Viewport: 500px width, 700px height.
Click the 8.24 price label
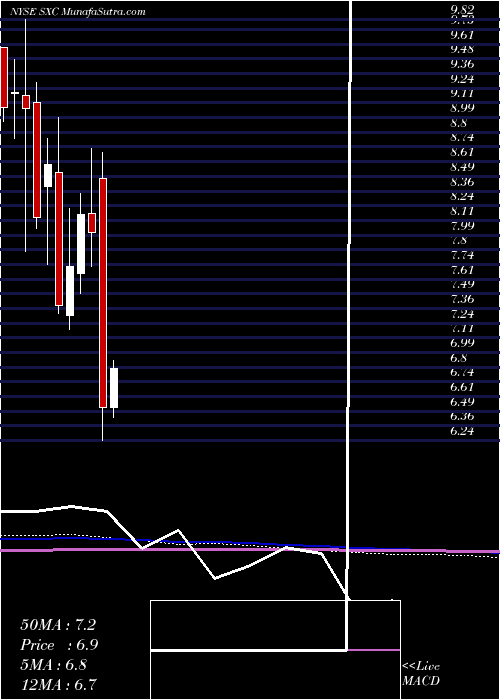tap(462, 196)
